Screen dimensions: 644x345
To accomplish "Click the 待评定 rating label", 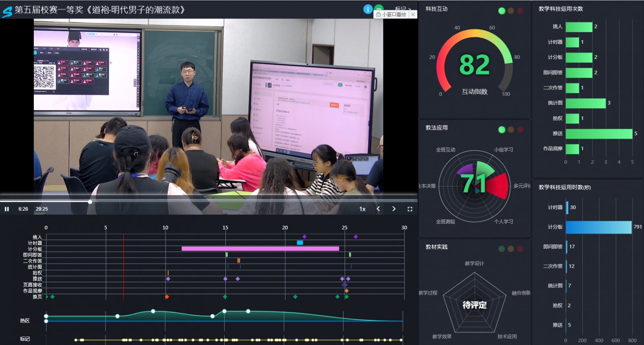I will 475,305.
